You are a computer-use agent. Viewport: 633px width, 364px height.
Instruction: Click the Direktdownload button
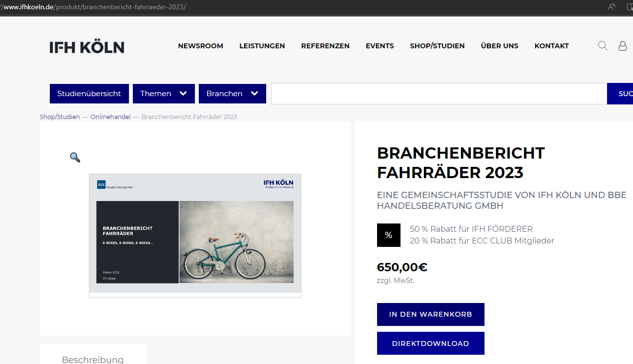tap(431, 344)
